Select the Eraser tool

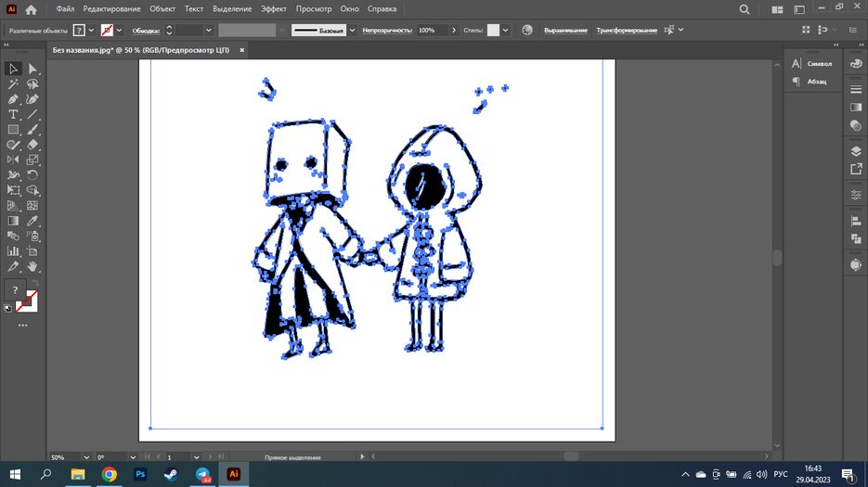[x=32, y=145]
